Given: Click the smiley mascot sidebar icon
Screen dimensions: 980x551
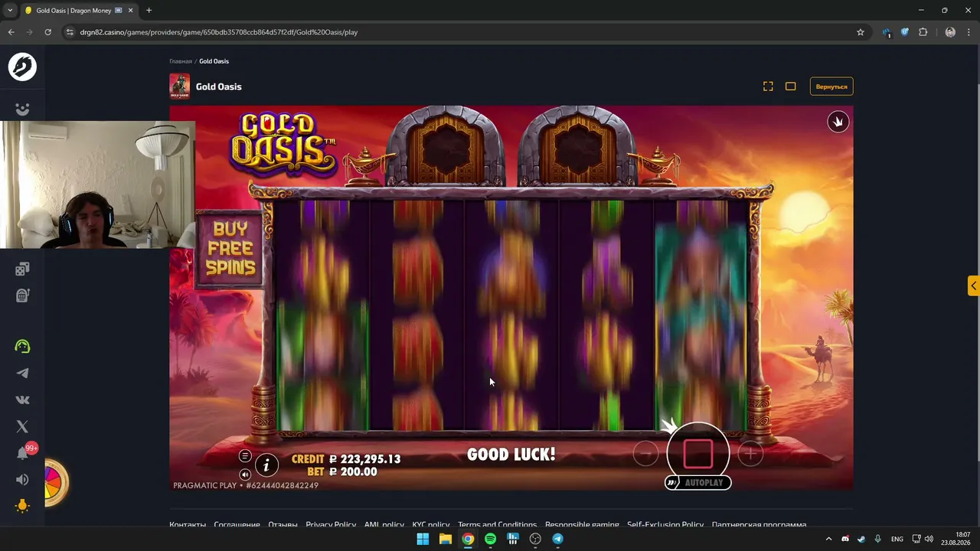Looking at the screenshot, I should coord(22,109).
